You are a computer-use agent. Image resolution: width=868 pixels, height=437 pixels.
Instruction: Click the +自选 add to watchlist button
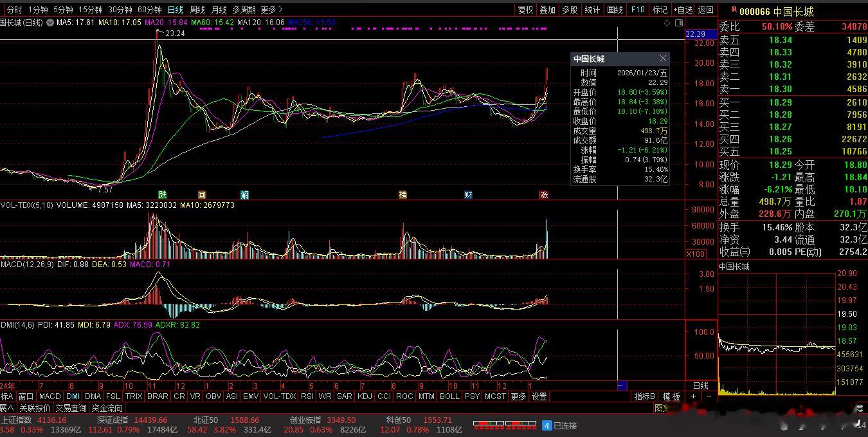[683, 10]
